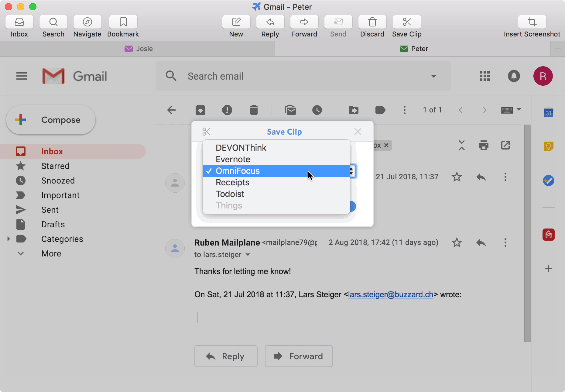Click the Move to folder icon
565x392 pixels.
tap(354, 110)
